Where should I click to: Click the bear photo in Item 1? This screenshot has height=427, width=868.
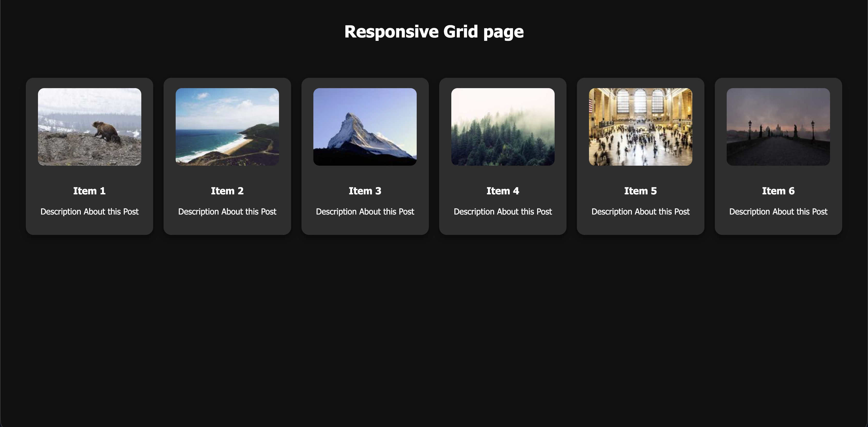(x=89, y=127)
